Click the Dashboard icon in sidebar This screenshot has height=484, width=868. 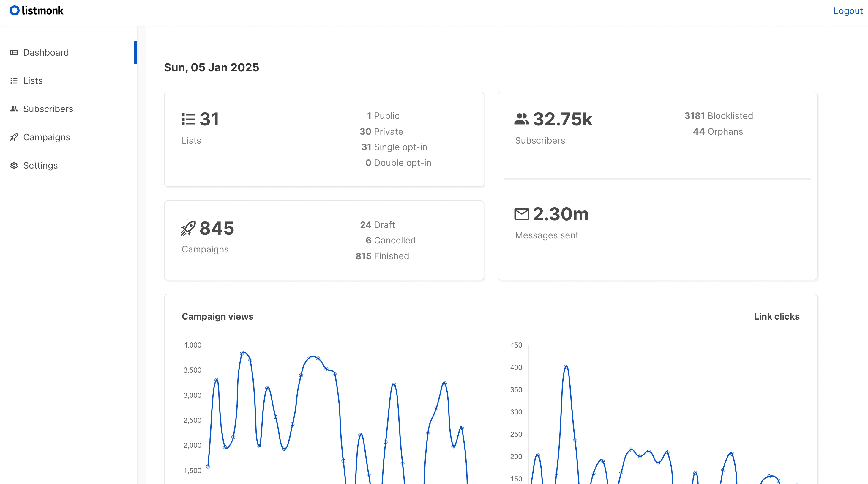coord(14,52)
